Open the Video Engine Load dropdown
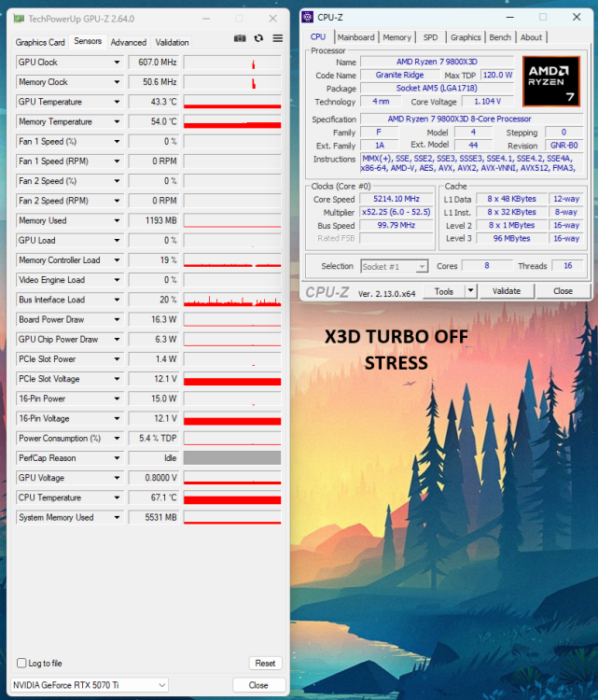This screenshot has height=700, width=598. point(117,280)
